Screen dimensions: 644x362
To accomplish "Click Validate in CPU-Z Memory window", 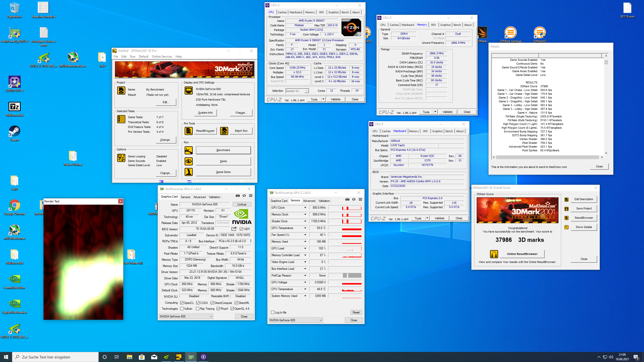I will pyautogui.click(x=448, y=112).
